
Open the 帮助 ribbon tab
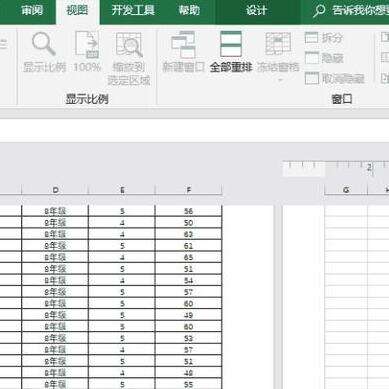(189, 10)
